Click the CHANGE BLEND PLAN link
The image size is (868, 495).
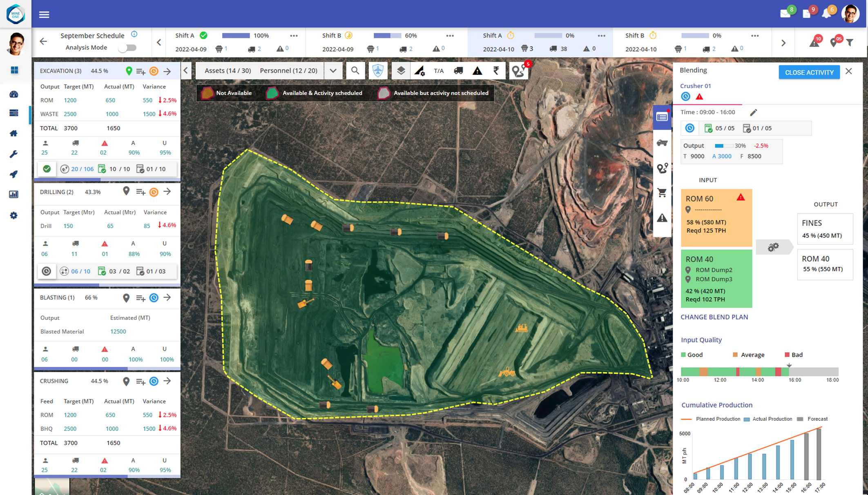coord(714,317)
